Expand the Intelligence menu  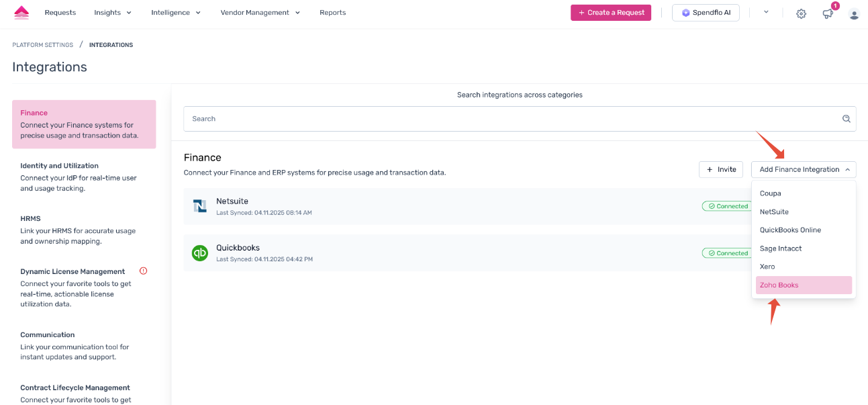click(176, 13)
